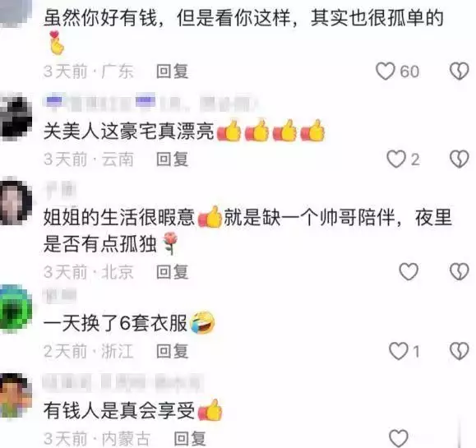
Task: Reply to the Yunnan comment
Action: pyautogui.click(x=173, y=159)
